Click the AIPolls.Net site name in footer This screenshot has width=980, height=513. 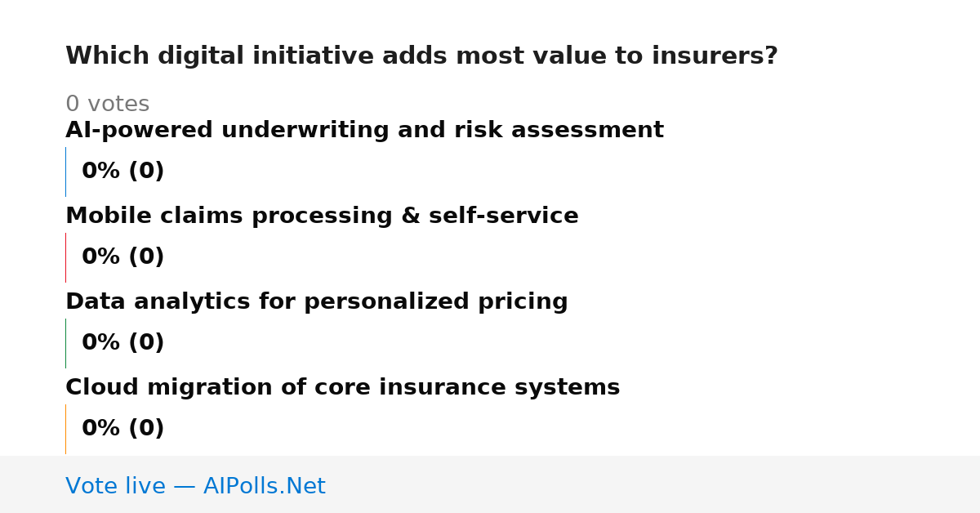pos(265,487)
